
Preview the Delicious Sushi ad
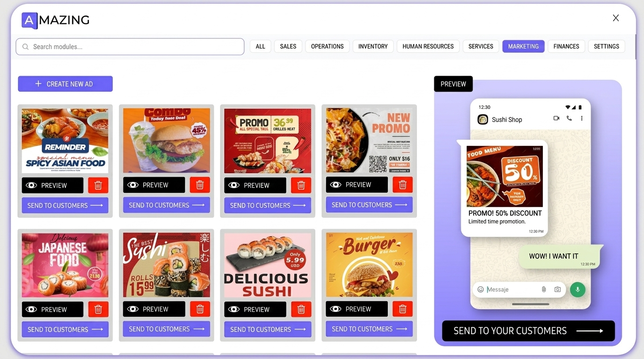click(x=255, y=309)
